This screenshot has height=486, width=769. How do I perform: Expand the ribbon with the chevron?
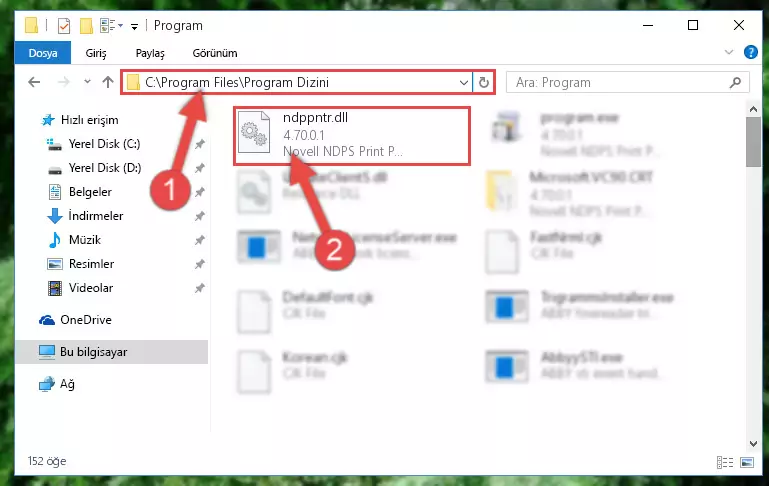coord(729,52)
